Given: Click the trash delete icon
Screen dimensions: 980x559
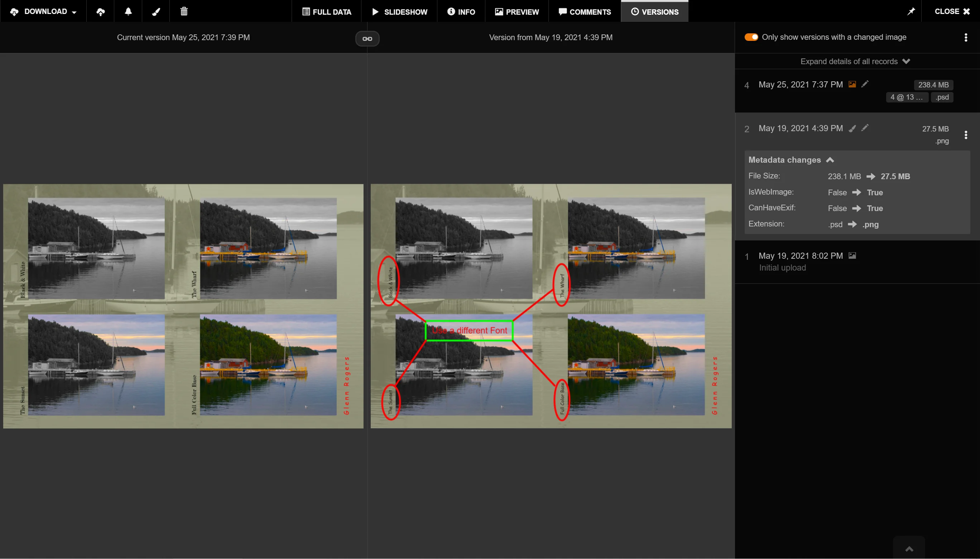Looking at the screenshot, I should [184, 11].
